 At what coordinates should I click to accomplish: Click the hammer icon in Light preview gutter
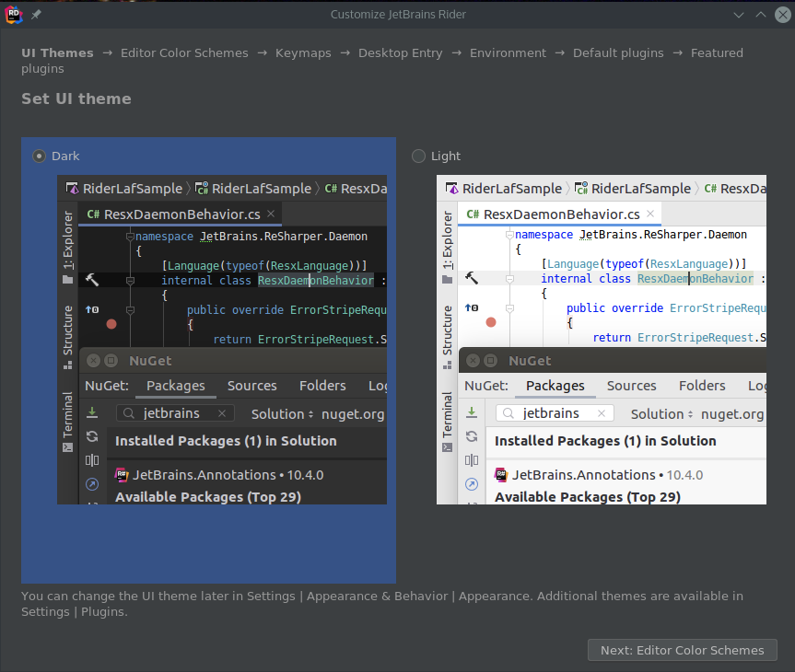point(472,278)
